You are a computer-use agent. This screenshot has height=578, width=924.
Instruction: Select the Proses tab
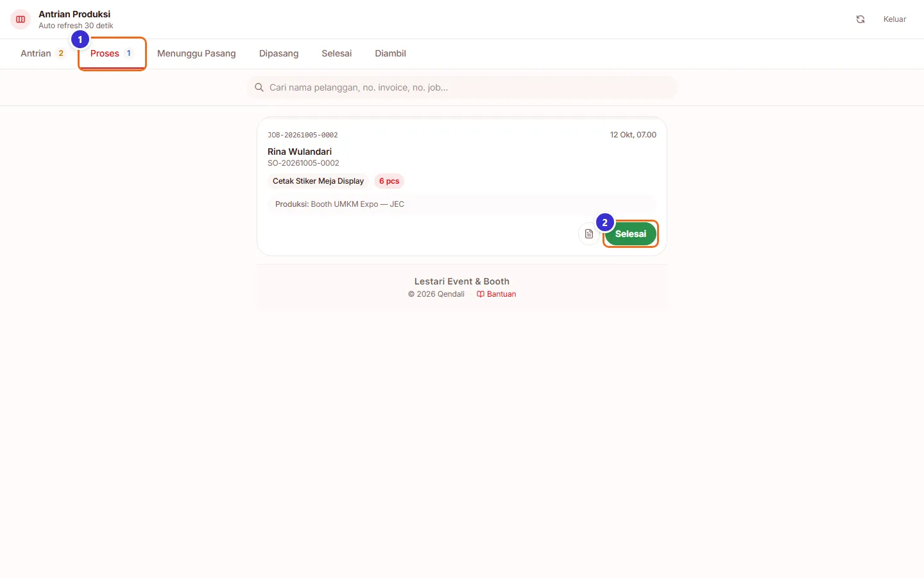pyautogui.click(x=112, y=53)
